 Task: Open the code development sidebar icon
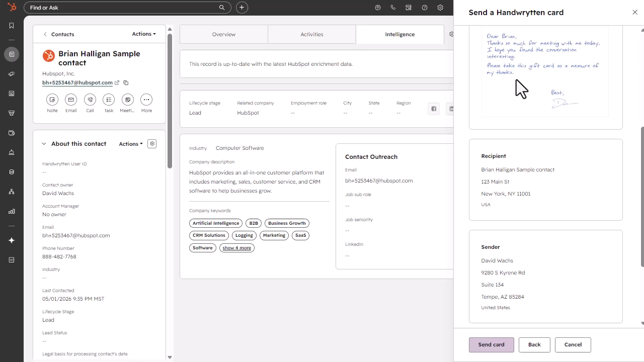pos(12,260)
